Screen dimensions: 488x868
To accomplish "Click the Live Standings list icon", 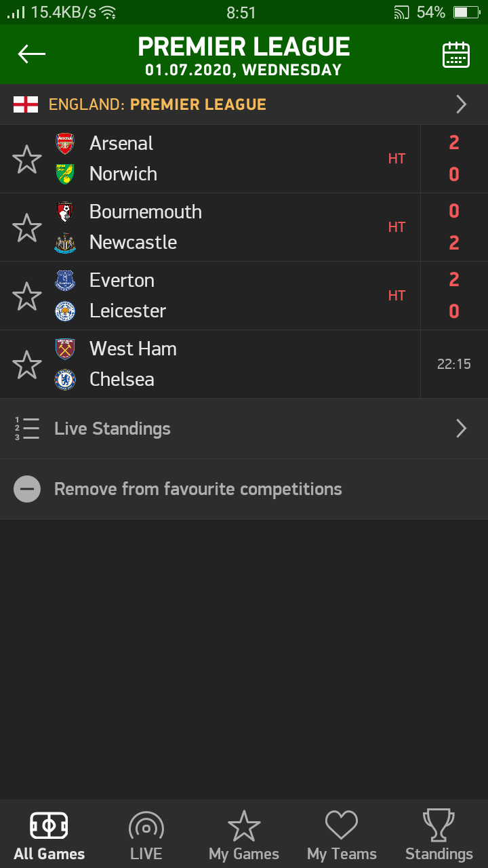I will pyautogui.click(x=27, y=429).
